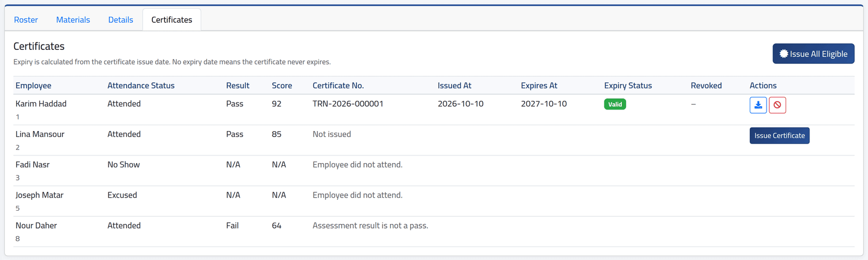Click No Show status for Fadi Nasr
Image resolution: width=868 pixels, height=260 pixels.
124,164
